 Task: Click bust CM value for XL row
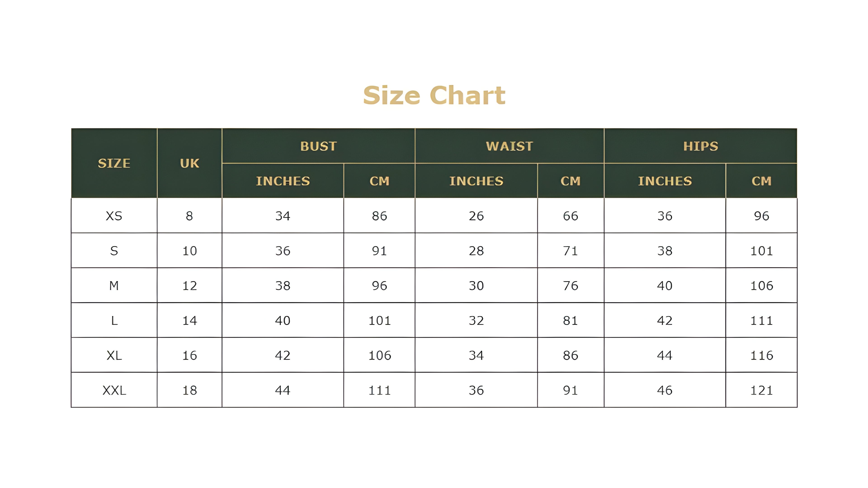click(x=380, y=355)
